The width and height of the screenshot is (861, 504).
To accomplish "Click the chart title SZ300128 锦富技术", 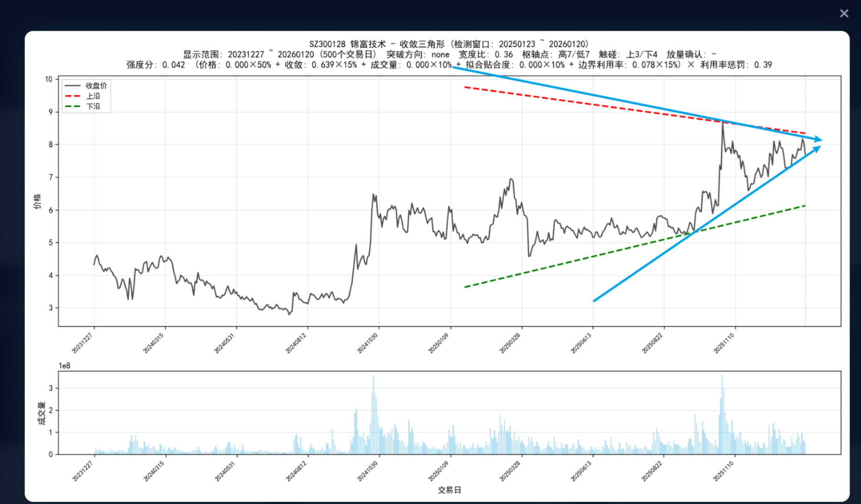I will (347, 44).
